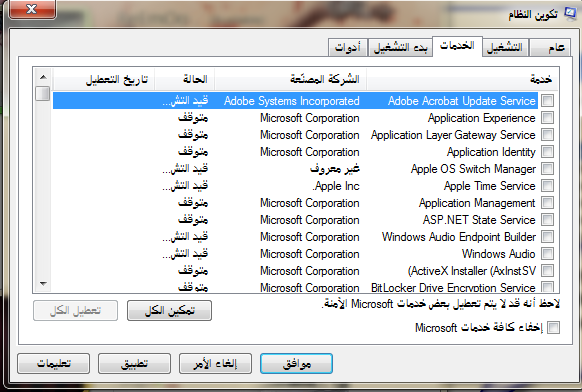
Task: Select Application Layer Gateway Service text
Action: click(453, 135)
